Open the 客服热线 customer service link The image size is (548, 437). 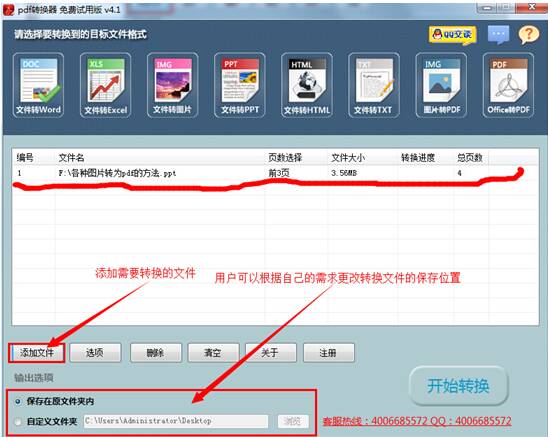click(417, 421)
